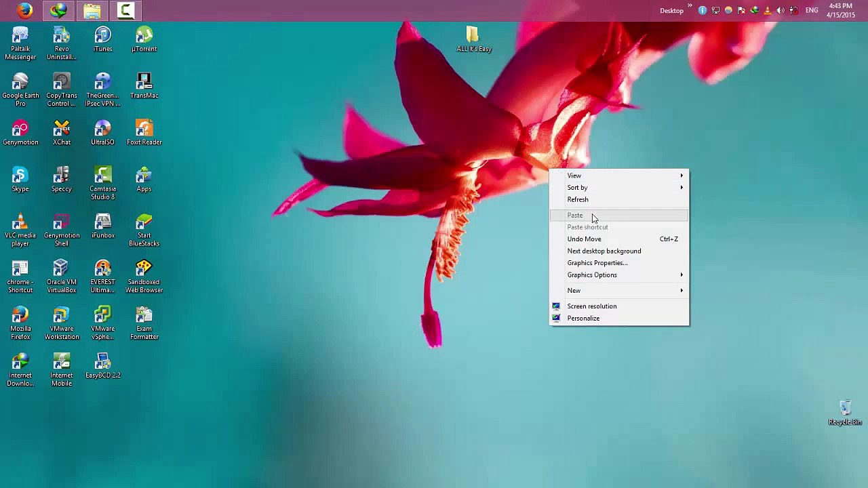This screenshot has height=488, width=868.
Task: Click the blue info tray icon
Action: pos(703,11)
